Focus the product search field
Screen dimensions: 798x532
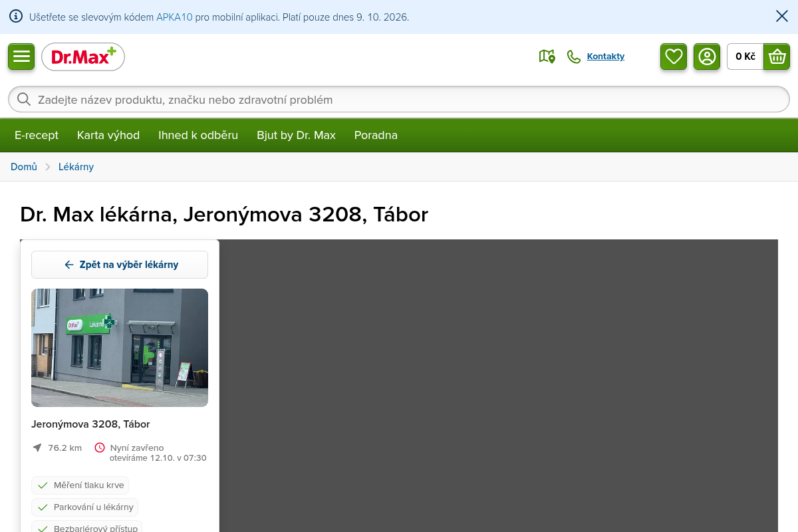[x=399, y=100]
